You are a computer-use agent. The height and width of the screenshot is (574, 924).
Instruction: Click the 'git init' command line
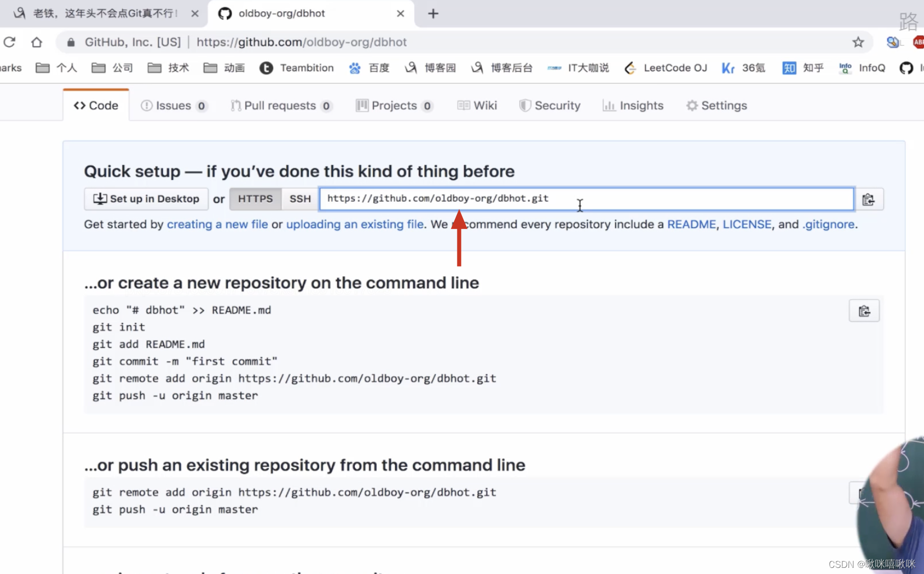tap(119, 327)
